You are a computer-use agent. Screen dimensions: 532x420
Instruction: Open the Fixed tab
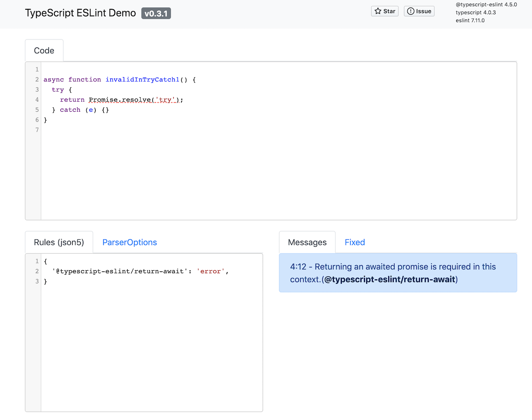click(355, 242)
